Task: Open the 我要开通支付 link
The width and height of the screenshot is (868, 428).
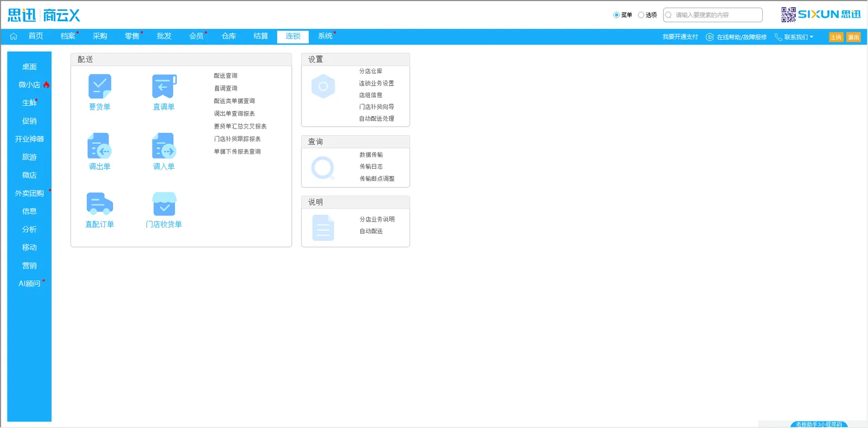Action: 680,37
